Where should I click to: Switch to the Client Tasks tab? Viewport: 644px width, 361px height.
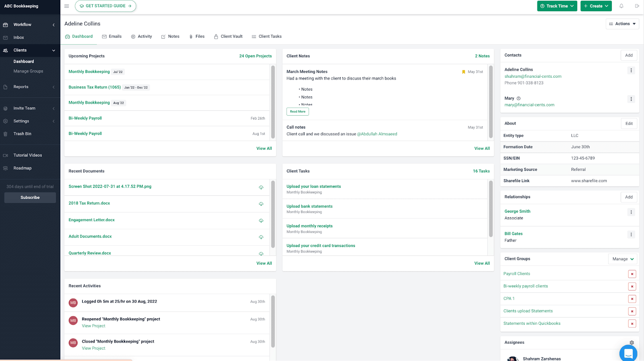coord(266,36)
